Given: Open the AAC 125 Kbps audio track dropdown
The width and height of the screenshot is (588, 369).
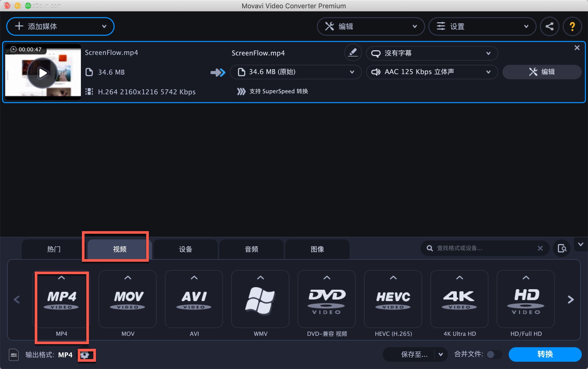Looking at the screenshot, I should click(x=432, y=72).
